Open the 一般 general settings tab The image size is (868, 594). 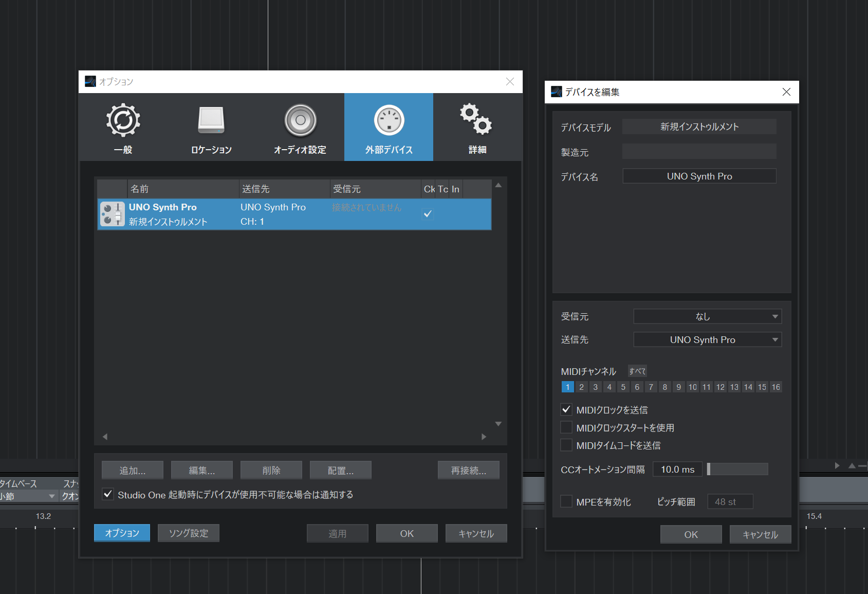(123, 127)
